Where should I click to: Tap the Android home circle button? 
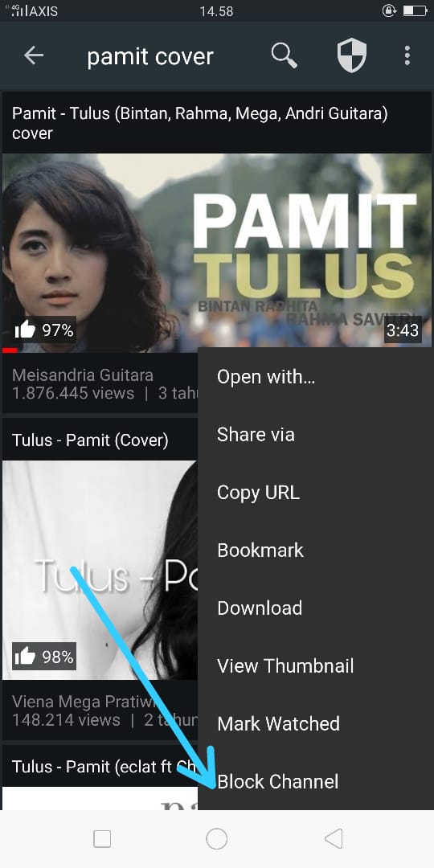point(216,838)
